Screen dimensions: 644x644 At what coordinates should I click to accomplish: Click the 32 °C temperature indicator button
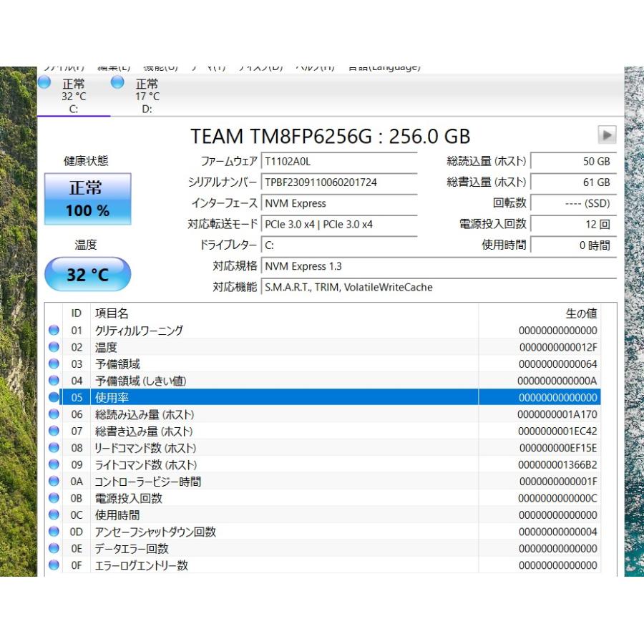87,274
